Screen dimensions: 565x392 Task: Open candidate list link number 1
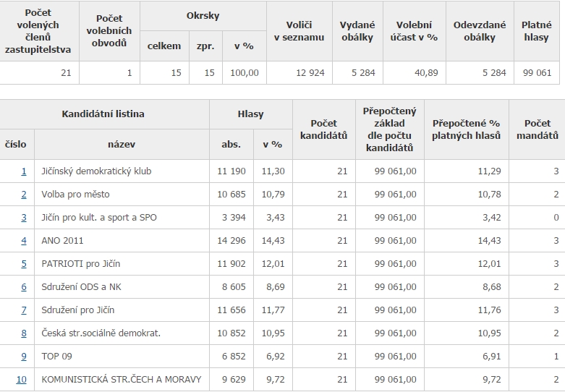click(x=24, y=171)
